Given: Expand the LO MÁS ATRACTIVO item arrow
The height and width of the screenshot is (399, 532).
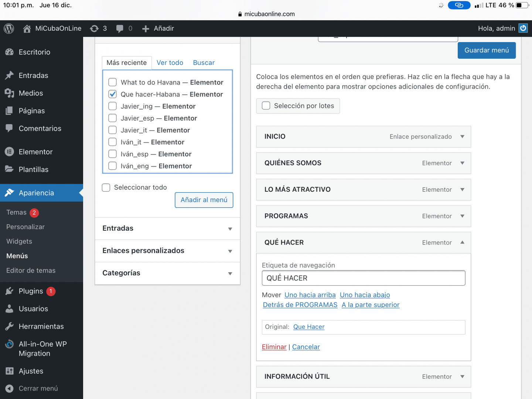Looking at the screenshot, I should 462,190.
